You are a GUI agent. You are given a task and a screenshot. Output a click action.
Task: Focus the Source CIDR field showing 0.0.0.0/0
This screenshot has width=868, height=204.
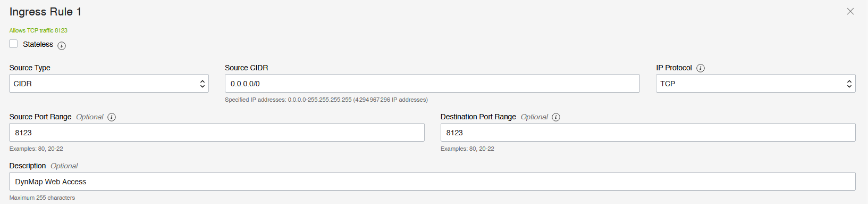coord(432,84)
